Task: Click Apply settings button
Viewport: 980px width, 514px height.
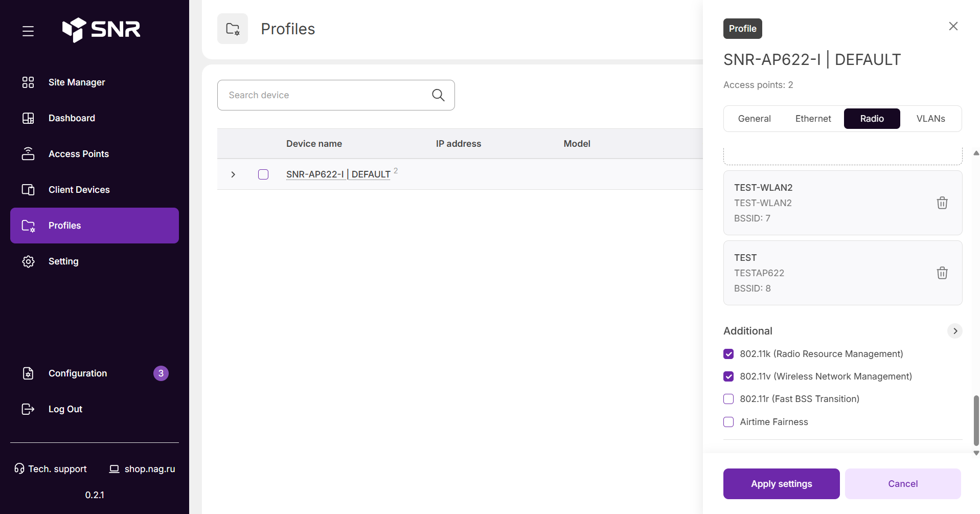Action: click(x=781, y=484)
